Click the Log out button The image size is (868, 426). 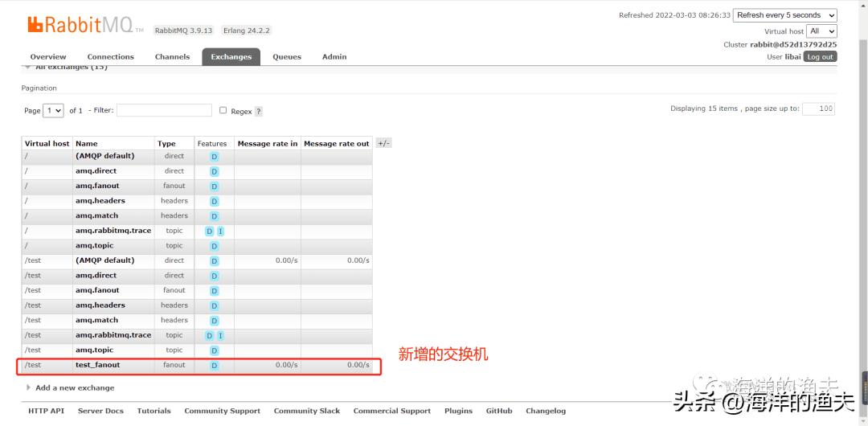pyautogui.click(x=820, y=56)
